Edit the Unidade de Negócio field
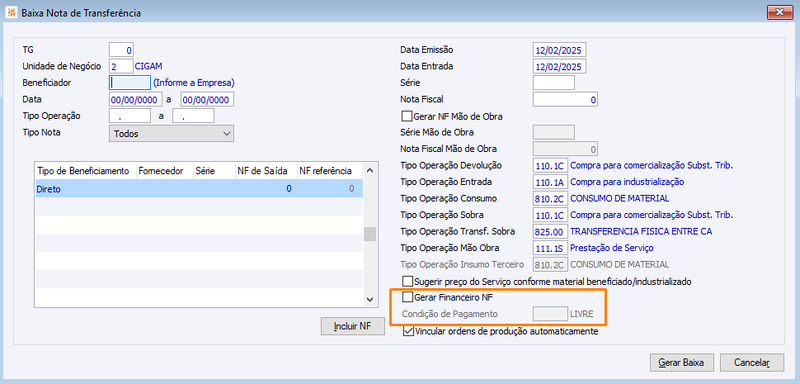This screenshot has width=800, height=384. tap(121, 66)
